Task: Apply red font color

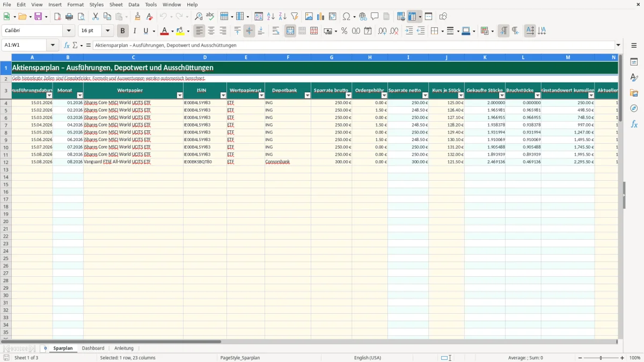Action: point(165,31)
